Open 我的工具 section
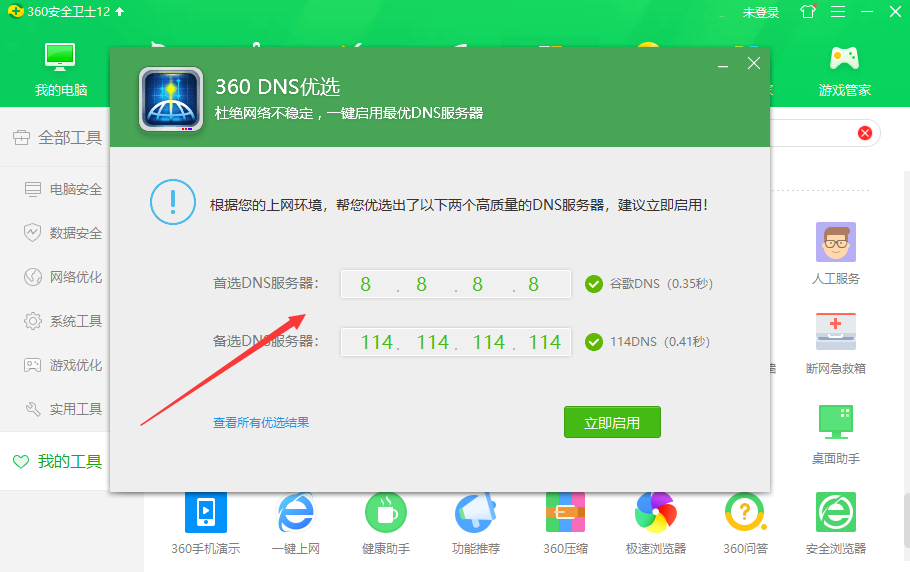Image resolution: width=910 pixels, height=572 pixels. click(x=57, y=461)
